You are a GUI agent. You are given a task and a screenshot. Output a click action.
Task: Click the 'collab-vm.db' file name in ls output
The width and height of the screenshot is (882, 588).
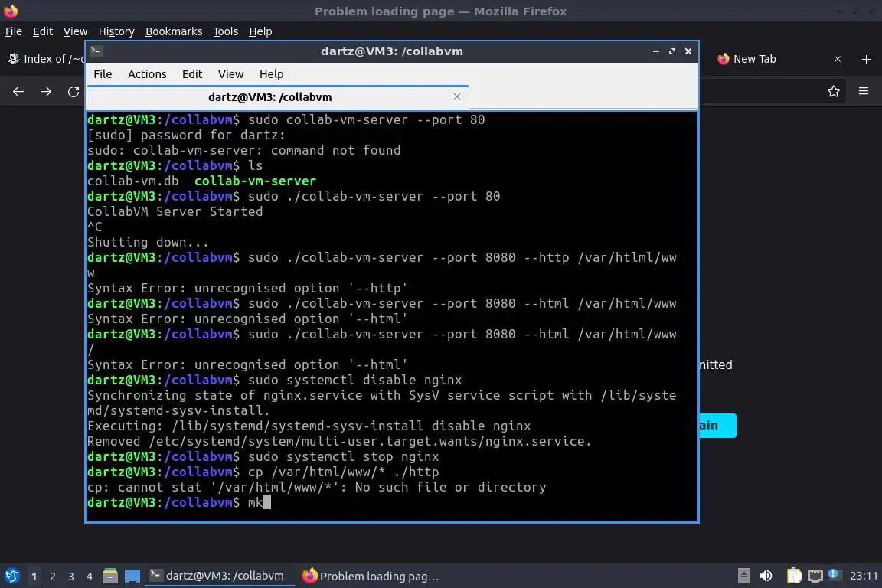pos(132,181)
